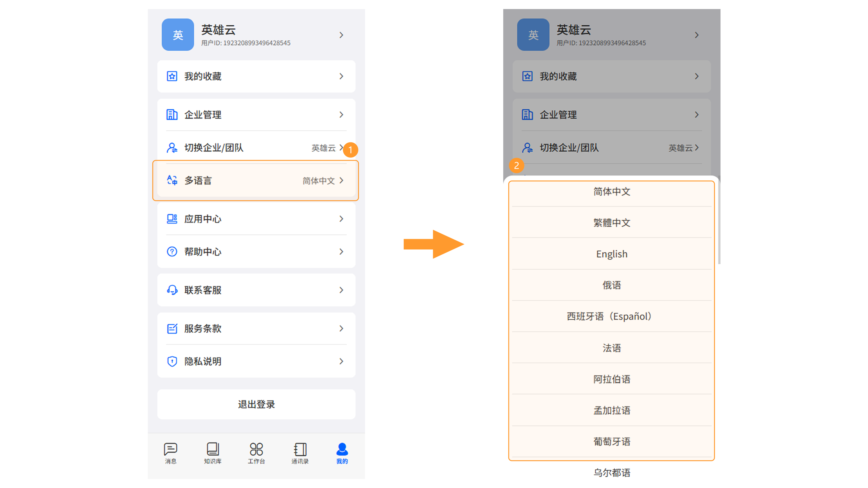868x488 pixels.
Task: Open 我的收藏 chevron in left screen
Action: coord(341,76)
